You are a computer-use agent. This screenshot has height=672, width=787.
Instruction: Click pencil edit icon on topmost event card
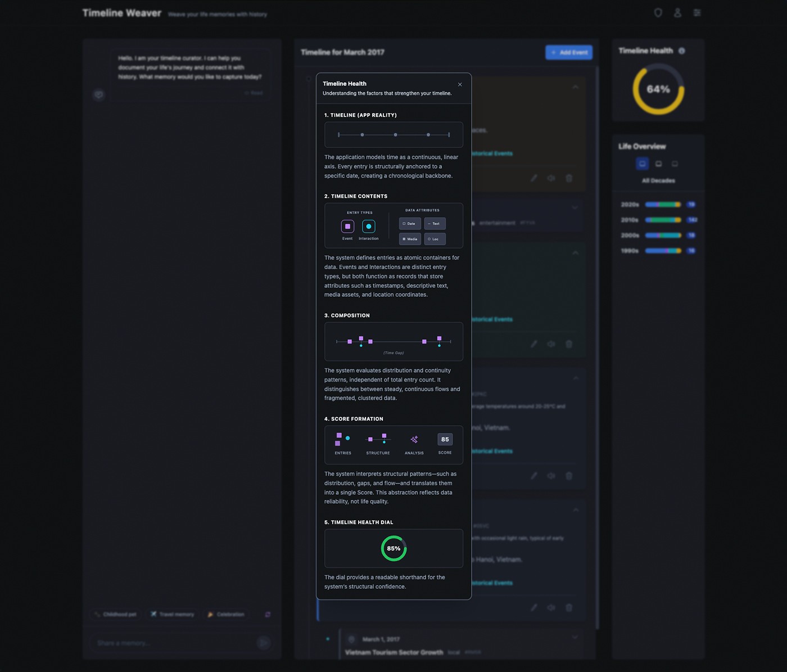tap(534, 178)
